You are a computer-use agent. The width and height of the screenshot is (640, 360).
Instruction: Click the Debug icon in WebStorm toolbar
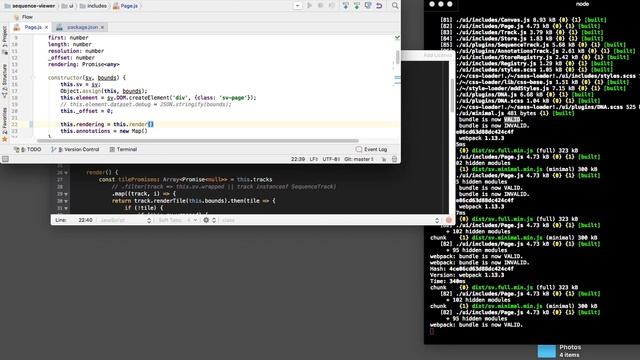pos(320,6)
